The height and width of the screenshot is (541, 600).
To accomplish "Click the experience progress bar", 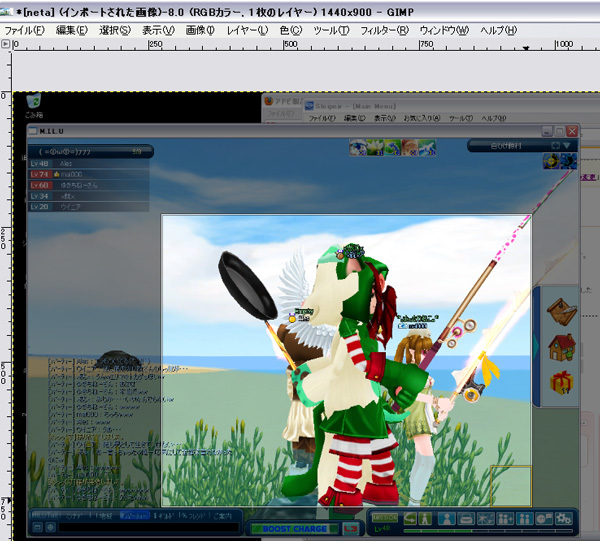I will (488, 531).
